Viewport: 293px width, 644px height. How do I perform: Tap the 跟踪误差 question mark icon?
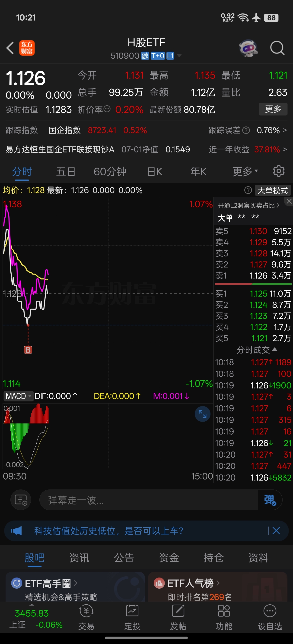(246, 130)
